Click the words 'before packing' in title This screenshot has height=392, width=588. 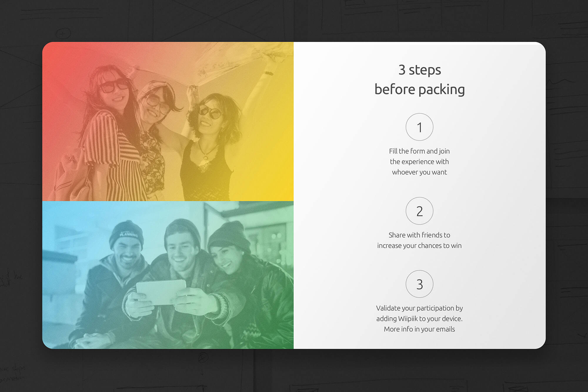[x=420, y=89]
